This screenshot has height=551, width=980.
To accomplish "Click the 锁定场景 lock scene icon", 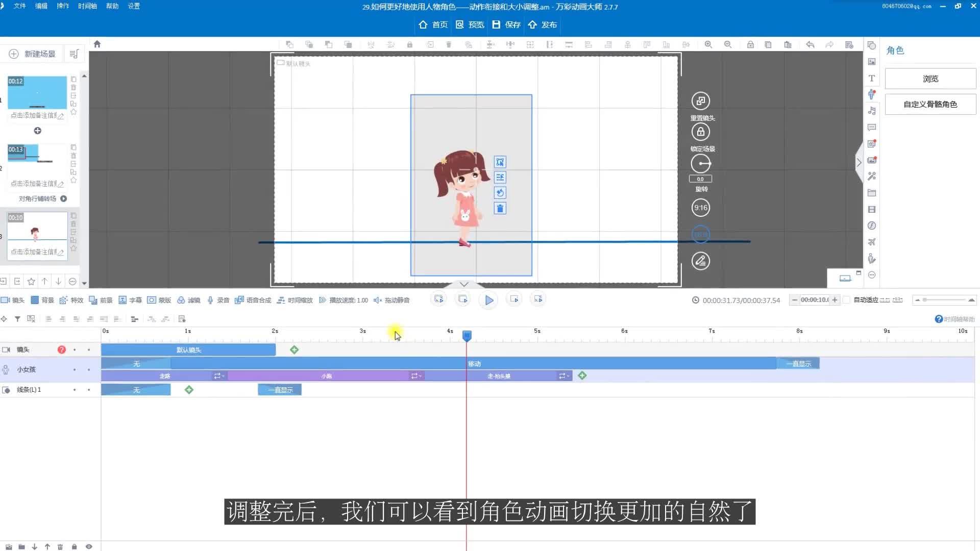I will pos(700,132).
